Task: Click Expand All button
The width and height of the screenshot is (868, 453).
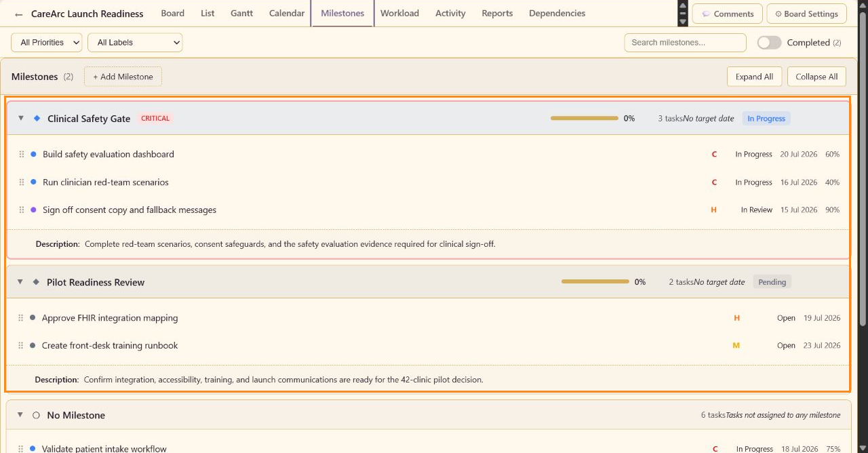Action: point(754,77)
